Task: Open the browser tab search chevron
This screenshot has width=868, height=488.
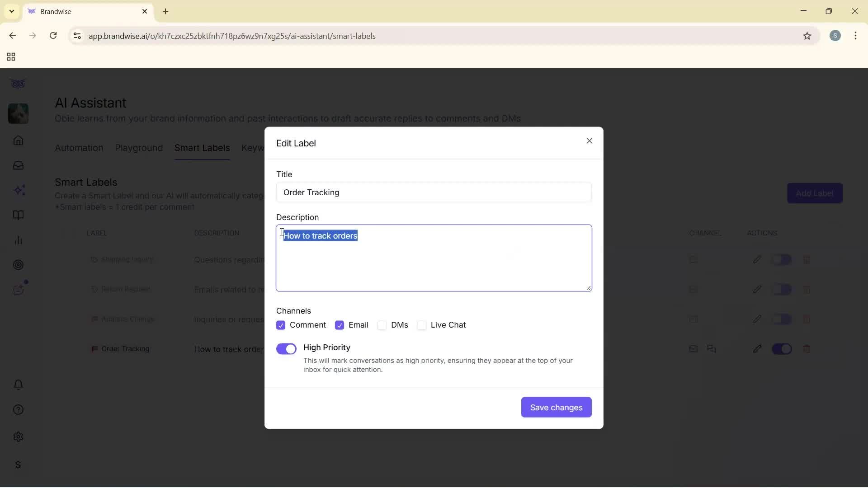Action: pos(11,11)
